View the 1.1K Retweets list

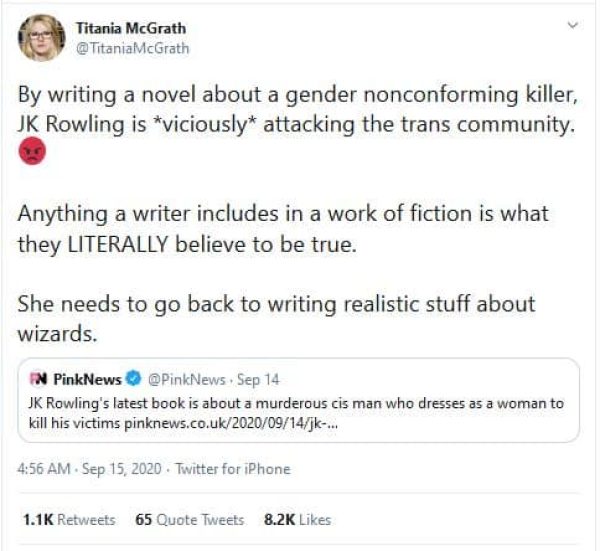67,519
